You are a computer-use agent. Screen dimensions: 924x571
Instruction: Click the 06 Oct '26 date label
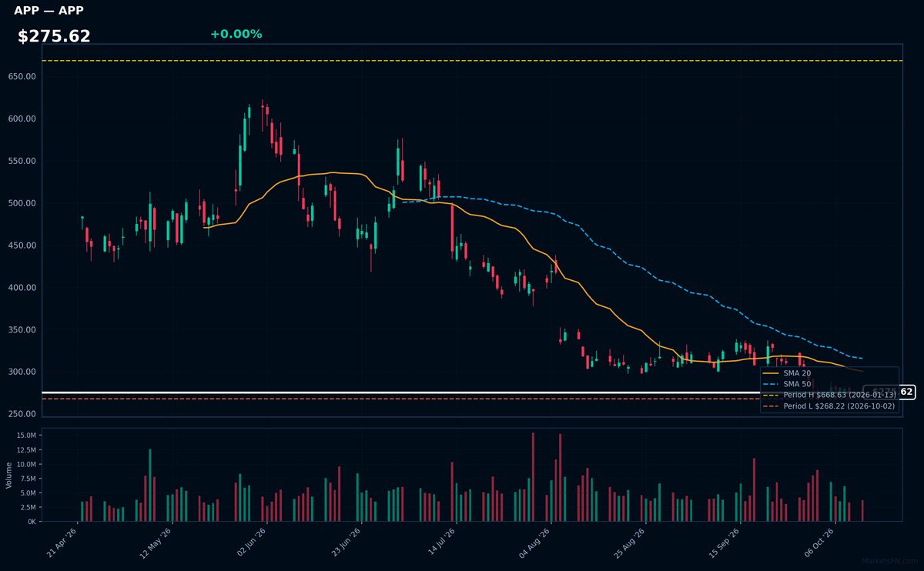tap(820, 543)
